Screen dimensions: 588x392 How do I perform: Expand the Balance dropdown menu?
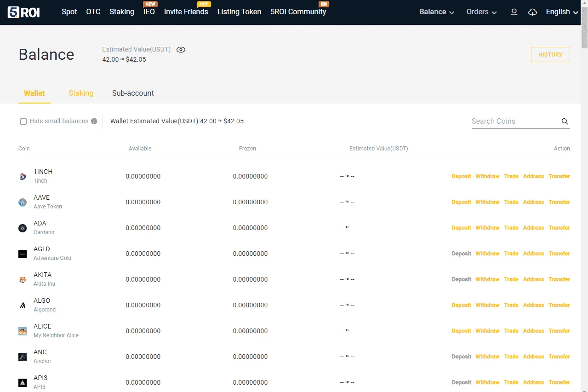tap(437, 12)
